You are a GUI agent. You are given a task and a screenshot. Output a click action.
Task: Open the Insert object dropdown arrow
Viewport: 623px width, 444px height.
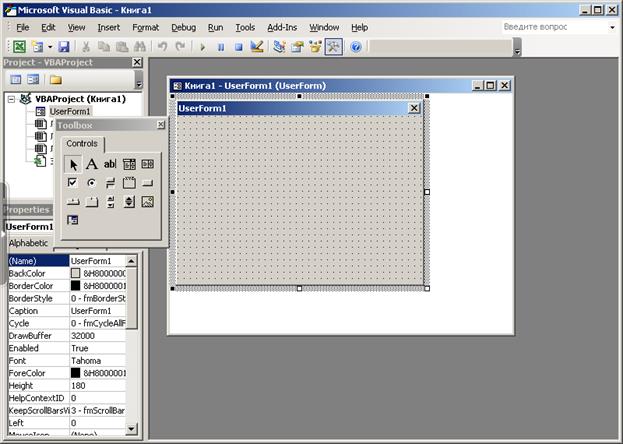(50, 47)
